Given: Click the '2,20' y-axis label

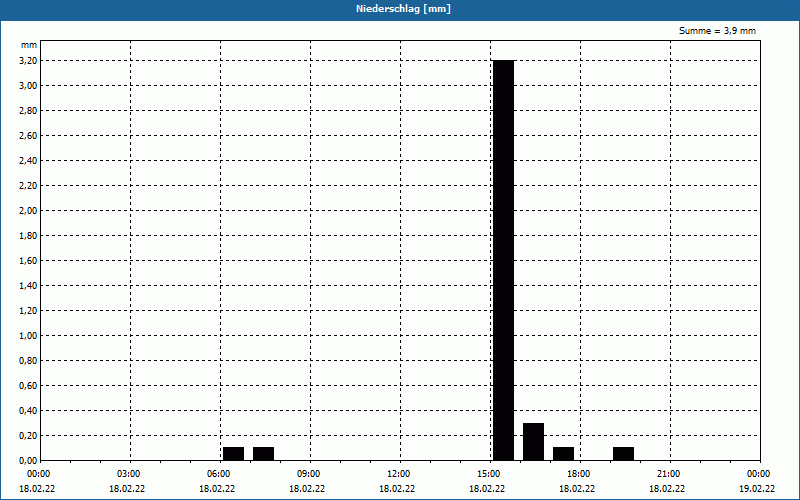Looking at the screenshot, I should click(28, 186).
